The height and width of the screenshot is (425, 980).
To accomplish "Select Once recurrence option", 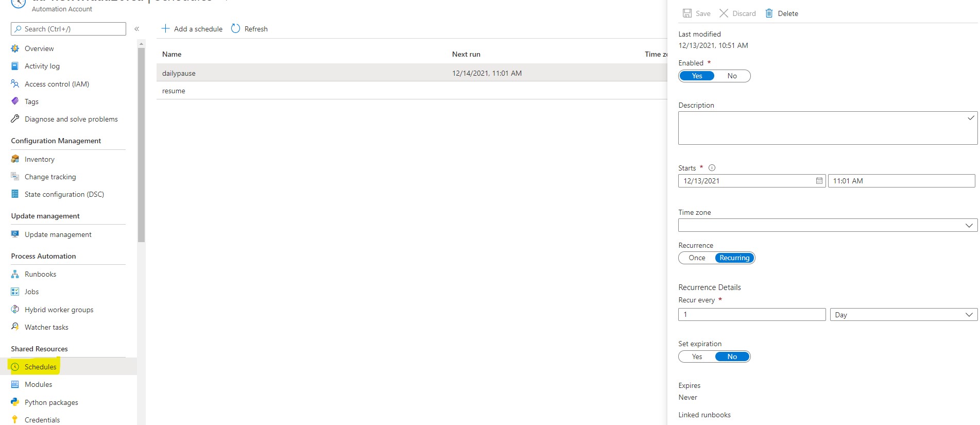I will 697,258.
